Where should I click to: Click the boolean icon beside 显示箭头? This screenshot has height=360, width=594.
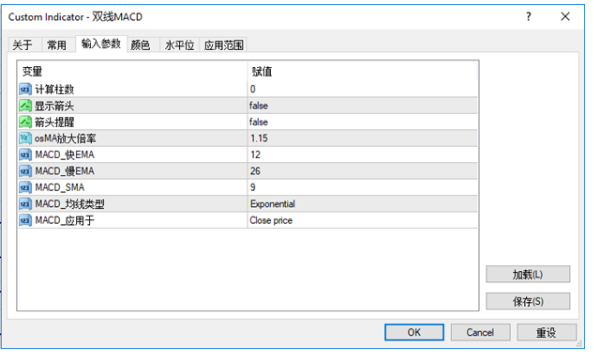point(25,106)
